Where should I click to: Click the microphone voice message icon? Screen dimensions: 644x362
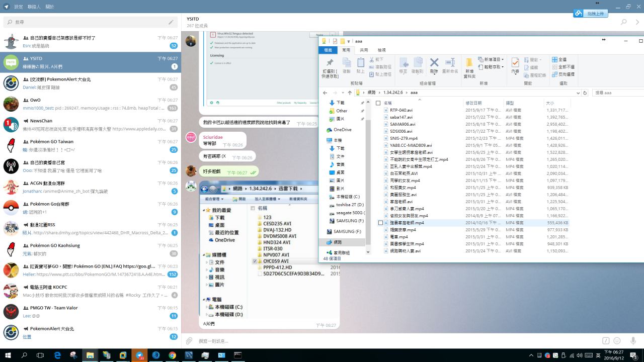coord(633,341)
